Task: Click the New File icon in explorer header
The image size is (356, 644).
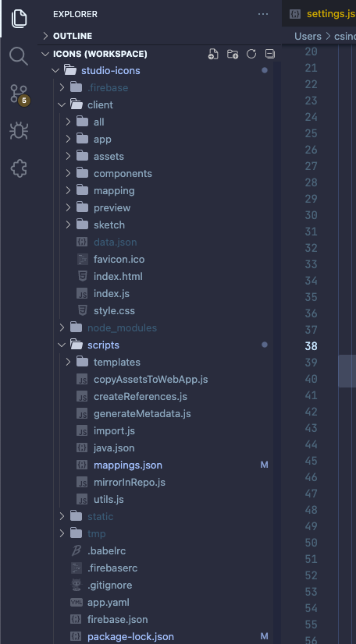Action: click(213, 54)
